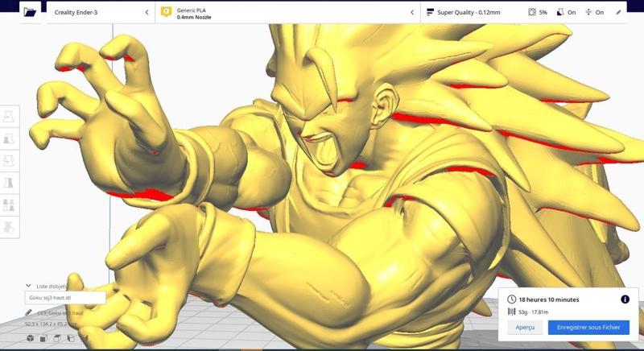Collapse the Liste d'objets chevron
Image resolution: width=644 pixels, height=351 pixels.
tap(28, 286)
